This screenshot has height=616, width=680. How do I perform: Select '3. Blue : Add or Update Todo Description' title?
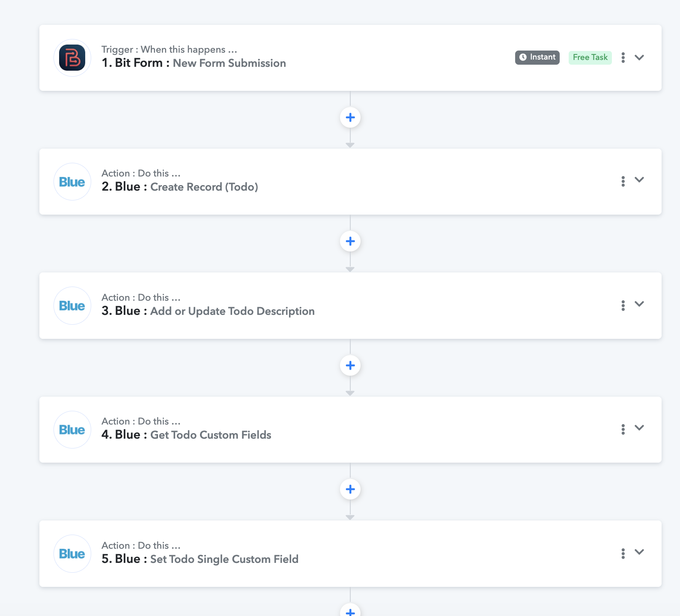208,311
